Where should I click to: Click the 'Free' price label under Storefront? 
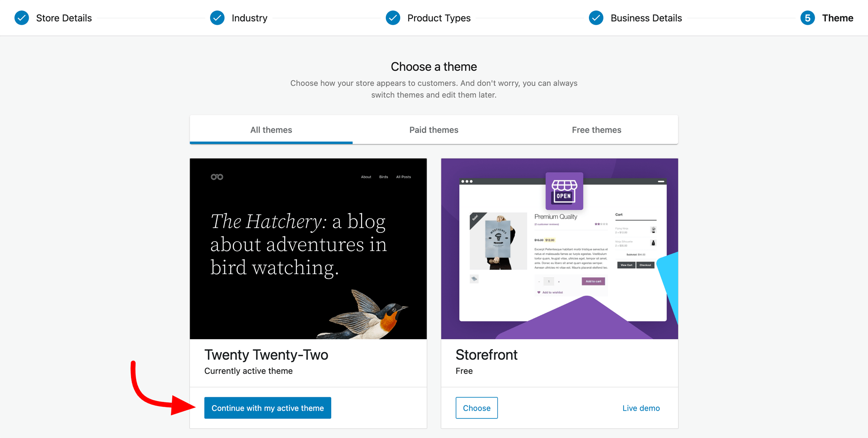(x=464, y=371)
